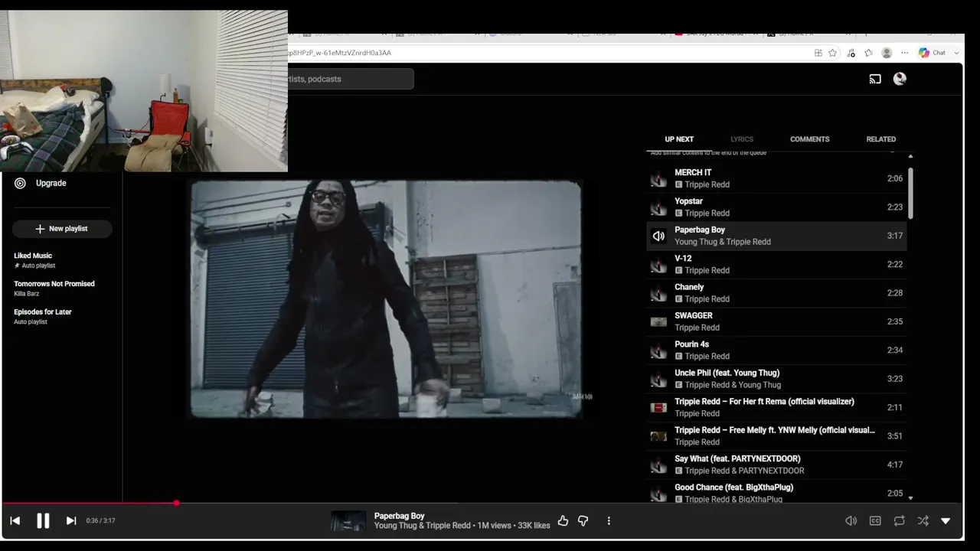Click the Paperbag Boy title in player bar
The height and width of the screenshot is (551, 980).
[399, 516]
